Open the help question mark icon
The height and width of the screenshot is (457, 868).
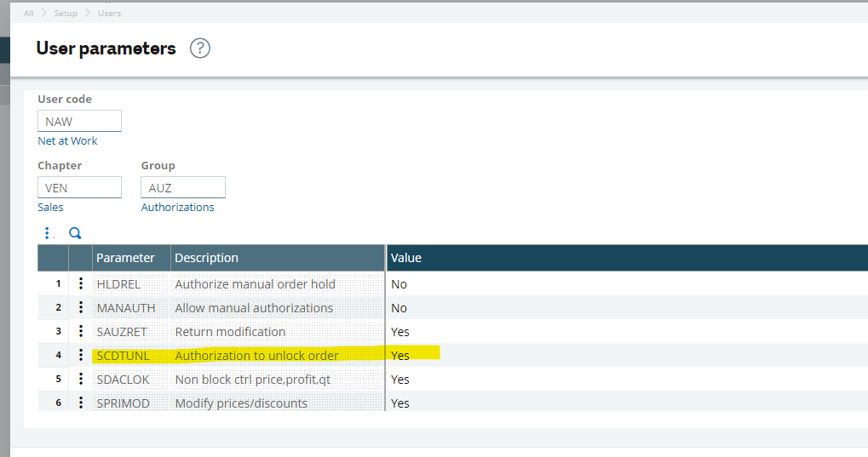[x=200, y=49]
